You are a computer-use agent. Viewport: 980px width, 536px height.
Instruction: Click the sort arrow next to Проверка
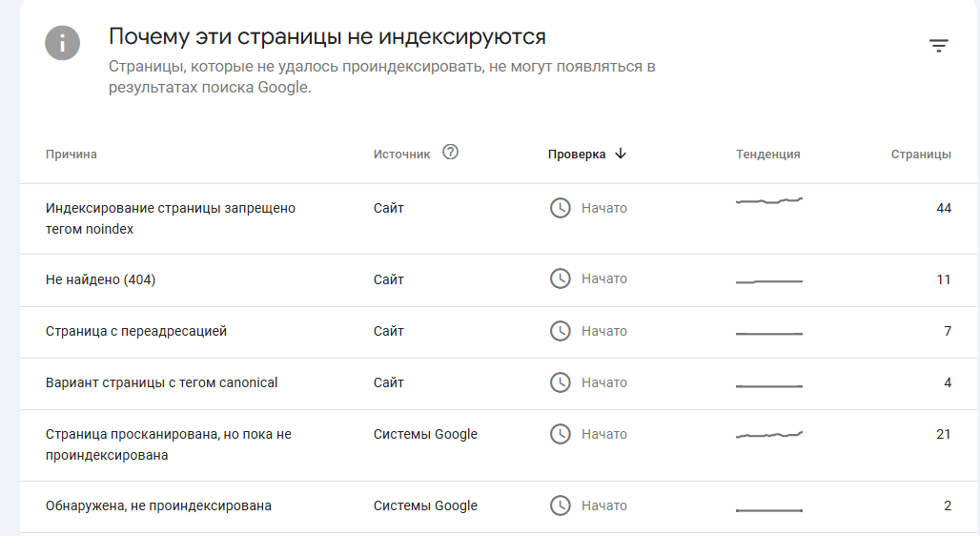pyautogui.click(x=621, y=154)
